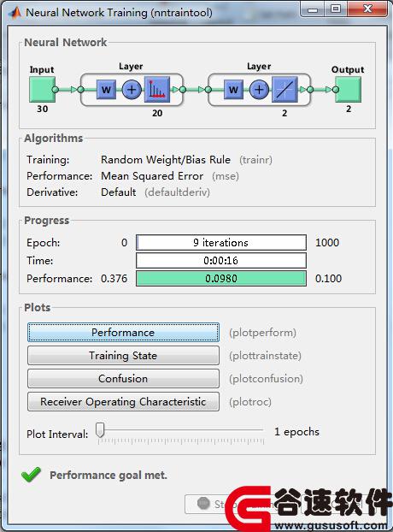
Task: Click the second layer's linear transfer icon
Action: point(284,90)
